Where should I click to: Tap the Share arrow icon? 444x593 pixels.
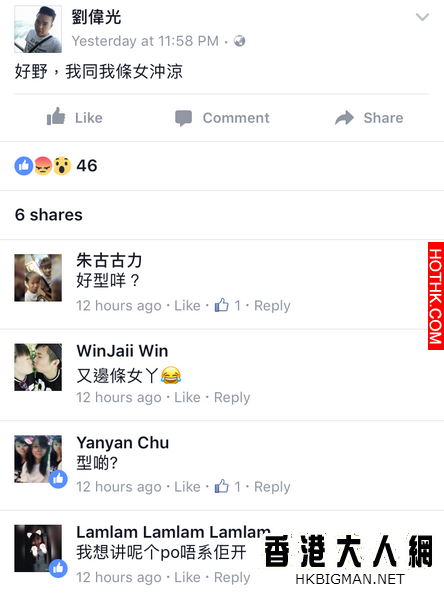pyautogui.click(x=344, y=118)
